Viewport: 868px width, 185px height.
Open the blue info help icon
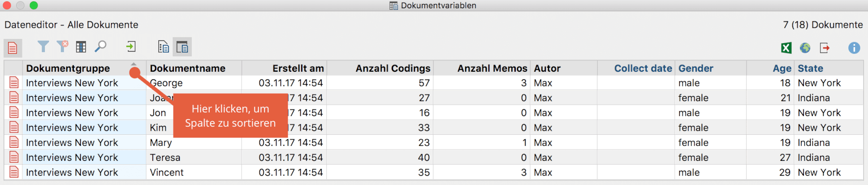coord(854,47)
